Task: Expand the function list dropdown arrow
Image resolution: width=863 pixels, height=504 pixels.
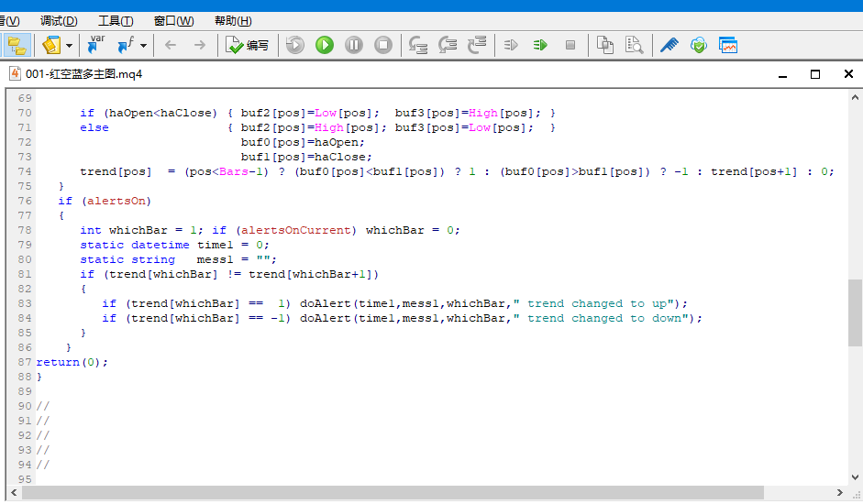Action: pyautogui.click(x=143, y=45)
